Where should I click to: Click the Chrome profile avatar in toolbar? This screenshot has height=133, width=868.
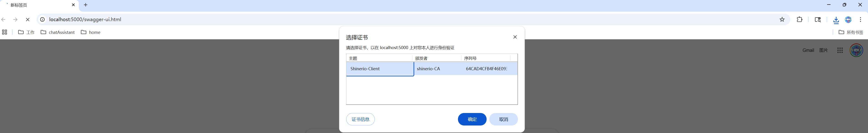point(848,20)
